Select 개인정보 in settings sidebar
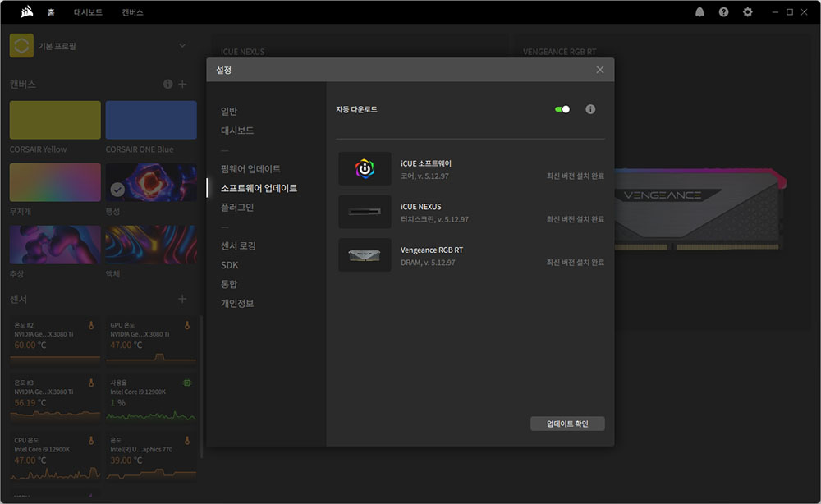Viewport: 821px width, 504px height. [x=237, y=303]
